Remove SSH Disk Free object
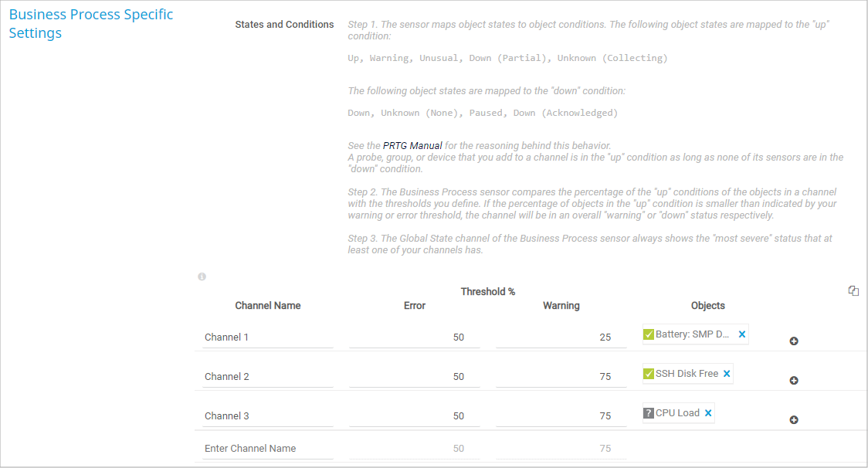 coord(727,374)
